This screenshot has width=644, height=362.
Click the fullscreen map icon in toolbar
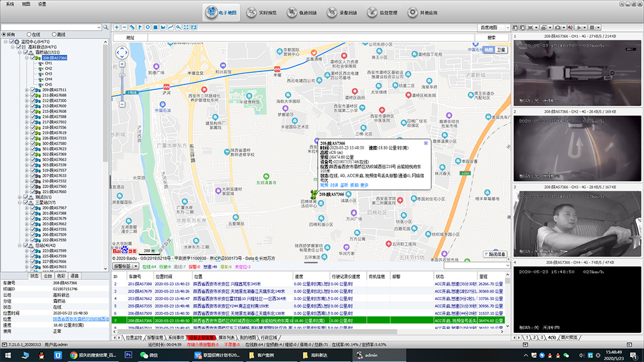(x=187, y=27)
